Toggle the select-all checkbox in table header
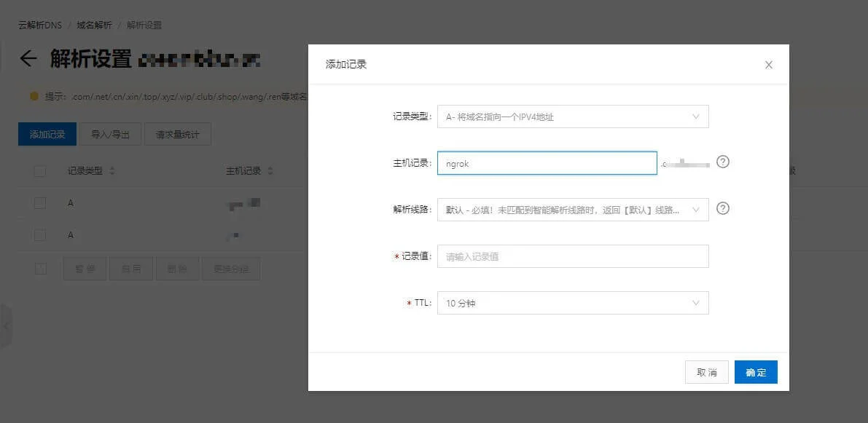The width and height of the screenshot is (868, 423). [x=40, y=171]
